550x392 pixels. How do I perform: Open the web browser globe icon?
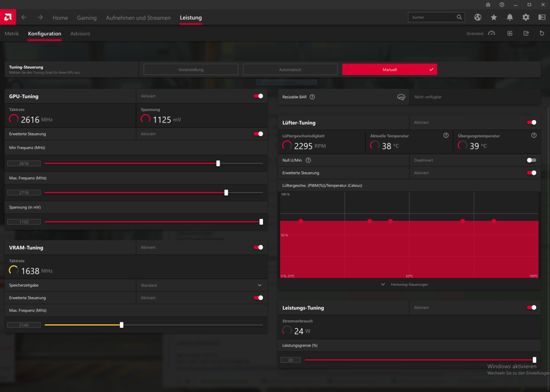[x=478, y=17]
